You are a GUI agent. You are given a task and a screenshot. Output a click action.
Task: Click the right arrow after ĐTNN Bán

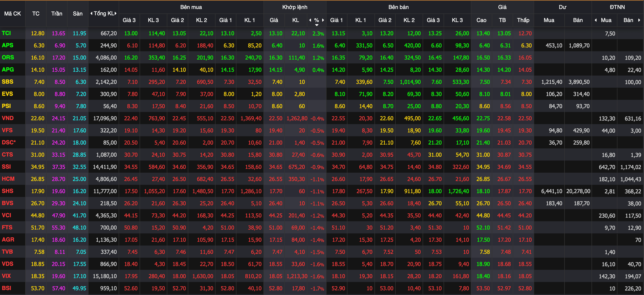pos(639,20)
